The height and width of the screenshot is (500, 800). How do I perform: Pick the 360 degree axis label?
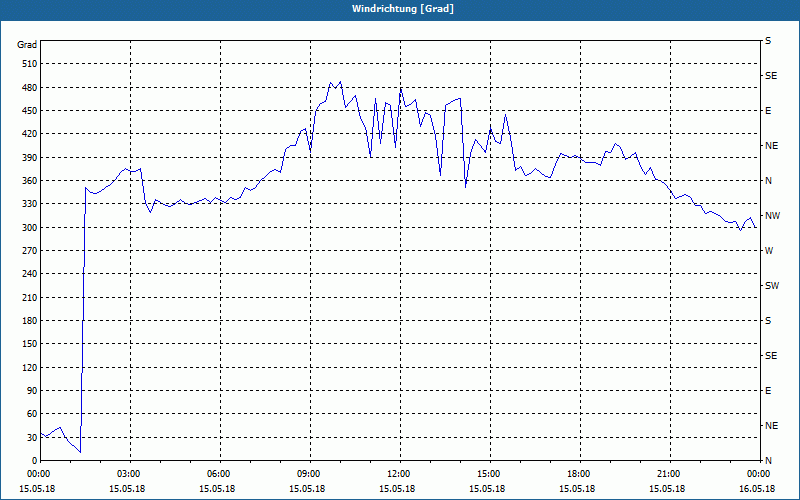tap(30, 181)
